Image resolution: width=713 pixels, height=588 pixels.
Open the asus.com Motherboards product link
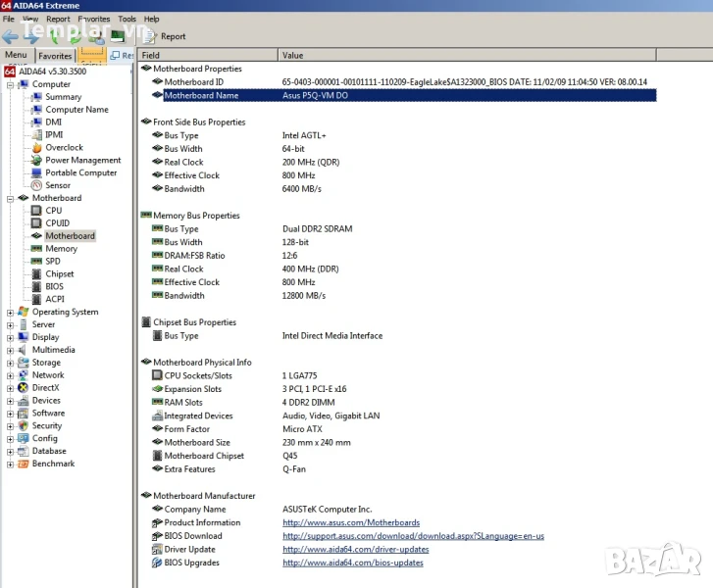click(350, 523)
